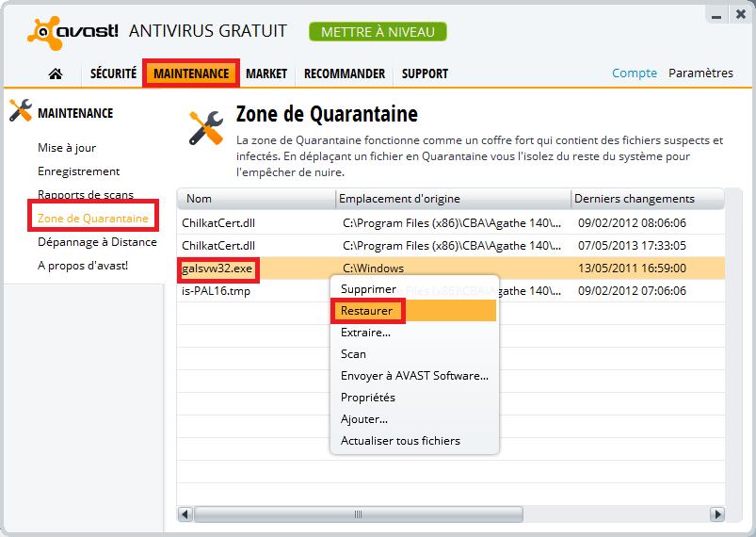
Task: Click the right scroll arrow of horizontal scrollbar
Action: (x=717, y=514)
